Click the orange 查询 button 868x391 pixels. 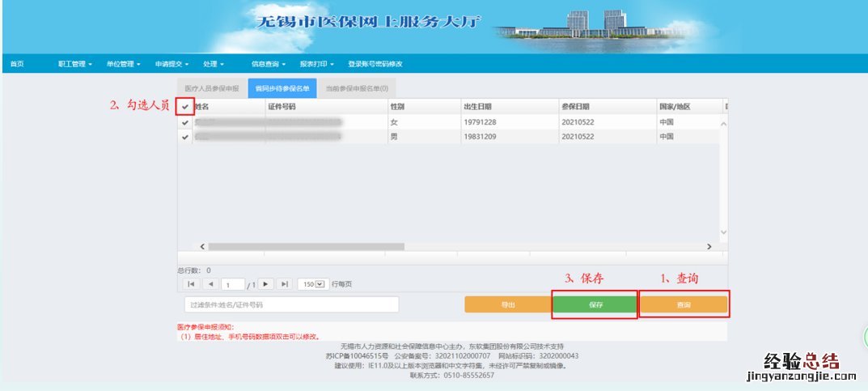click(684, 304)
